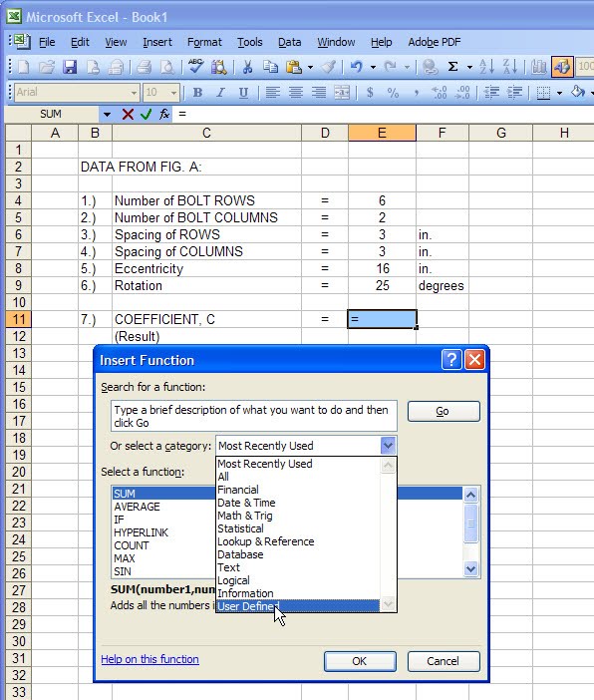Toggle Underline formatting
Screen dimensions: 594x700
[243, 93]
